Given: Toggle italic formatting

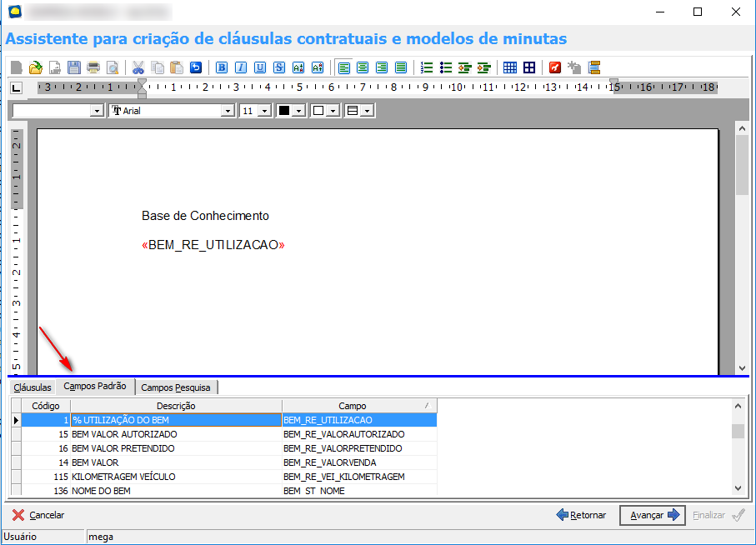Looking at the screenshot, I should 241,67.
